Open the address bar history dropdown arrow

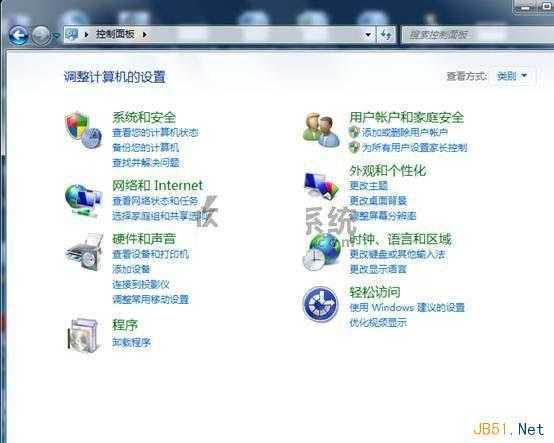tap(368, 35)
